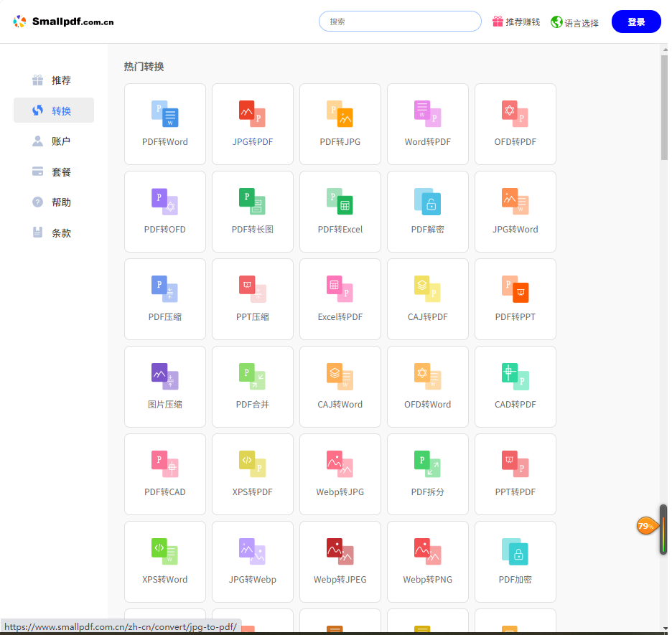This screenshot has width=672, height=635.
Task: Launch the PDF解密 unlock tool
Action: click(428, 211)
